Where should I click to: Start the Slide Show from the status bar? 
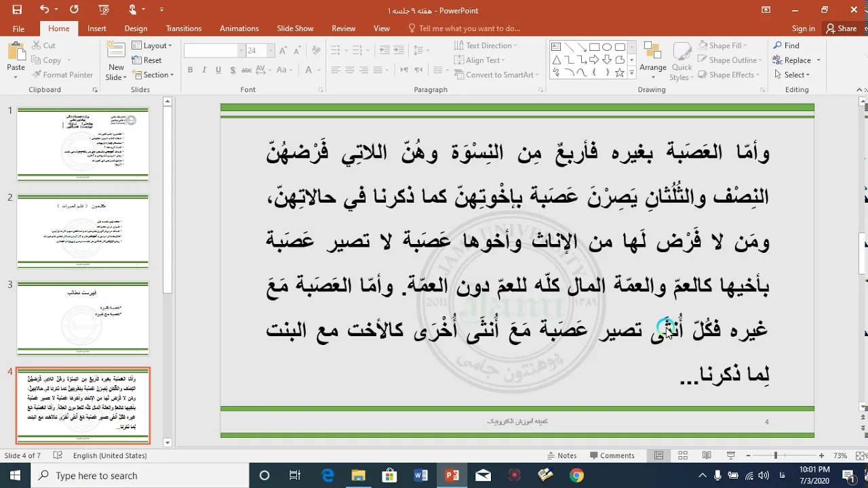click(730, 455)
